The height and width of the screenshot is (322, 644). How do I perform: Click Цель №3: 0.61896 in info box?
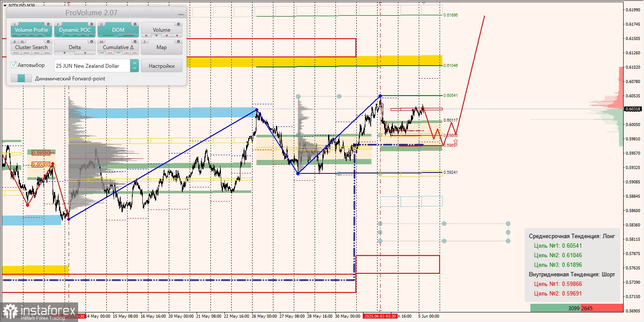558,265
